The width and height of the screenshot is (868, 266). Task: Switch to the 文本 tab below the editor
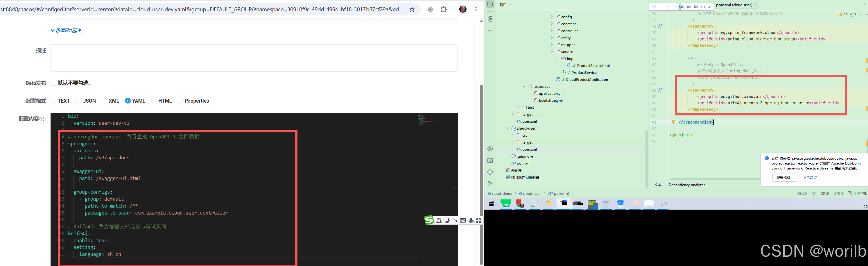click(x=658, y=185)
